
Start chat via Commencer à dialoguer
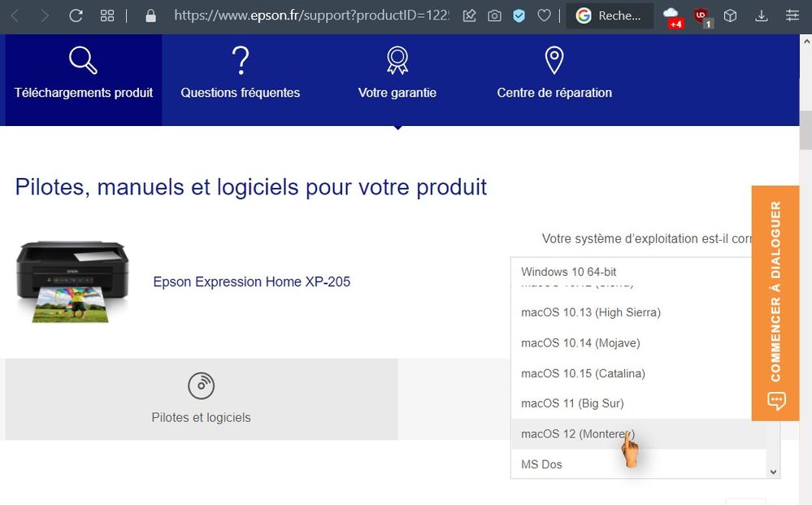point(775,303)
